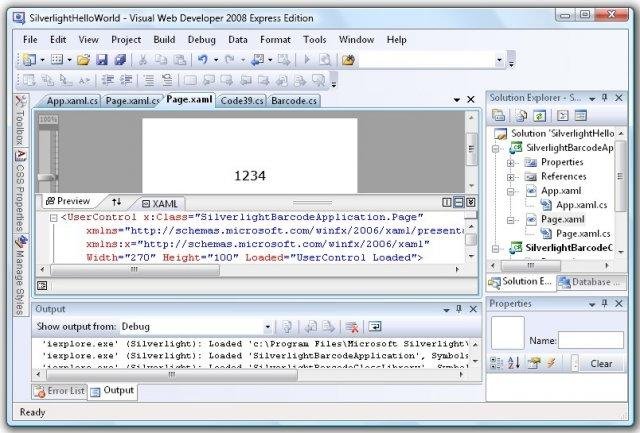Sort properties alphabetically with the A-Z icon
Image resolution: width=640 pixels, height=433 pixels.
click(x=514, y=362)
